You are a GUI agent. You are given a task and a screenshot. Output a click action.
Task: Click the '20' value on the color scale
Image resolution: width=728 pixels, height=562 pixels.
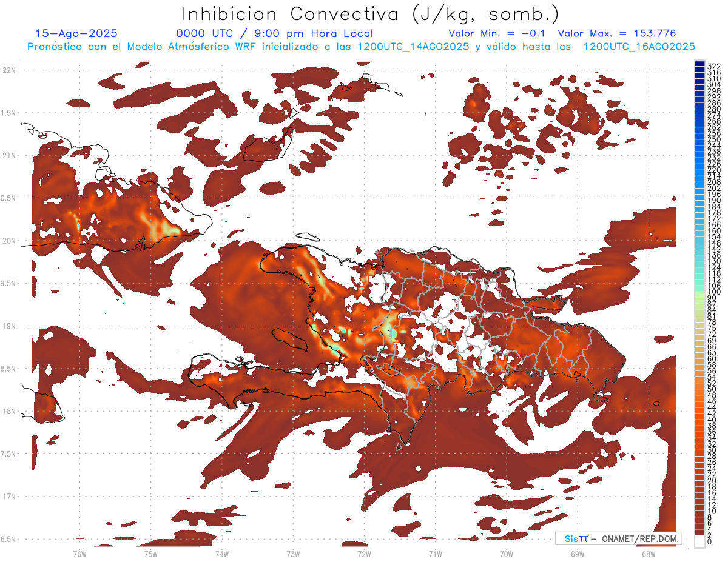712,481
